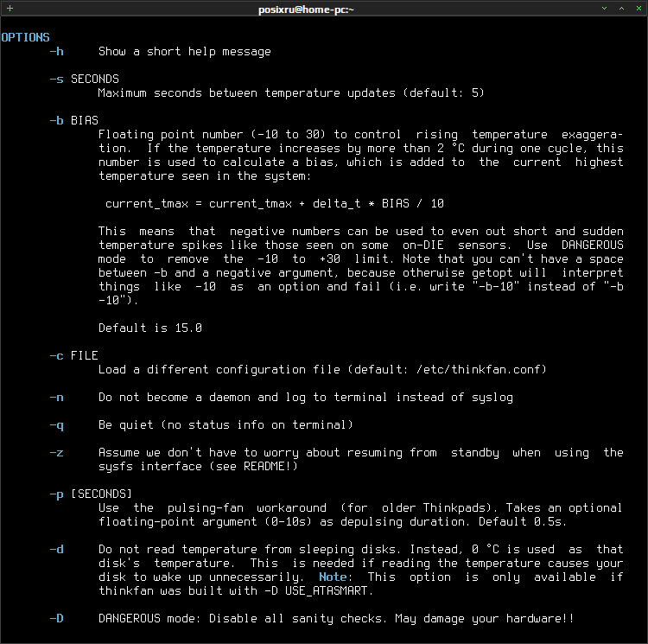The height and width of the screenshot is (644, 648).
Task: Close the terminal window with the X
Action: [x=638, y=9]
